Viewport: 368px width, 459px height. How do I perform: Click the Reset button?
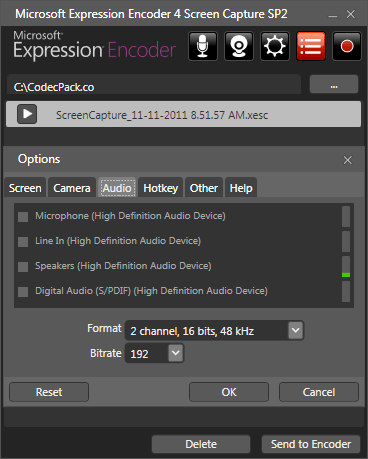click(x=49, y=392)
